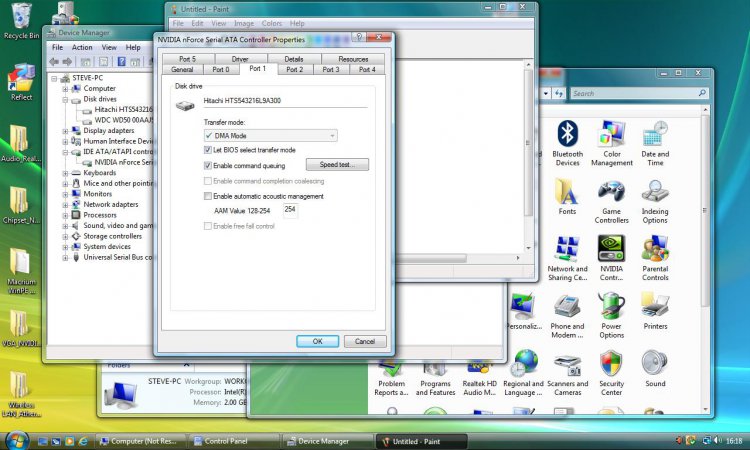
Task: Open the Details tab
Action: point(294,59)
